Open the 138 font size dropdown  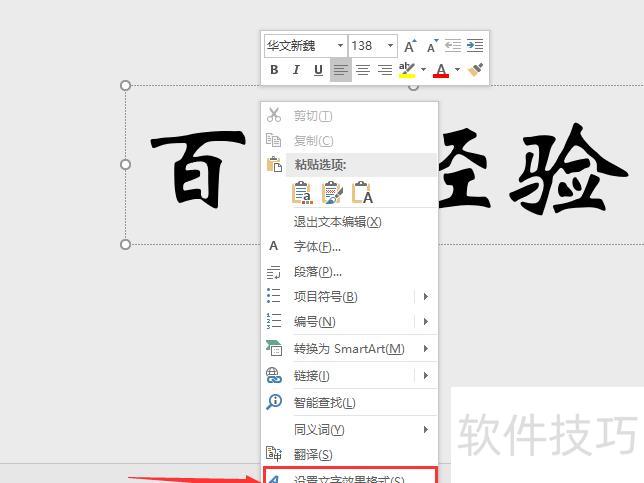click(391, 46)
